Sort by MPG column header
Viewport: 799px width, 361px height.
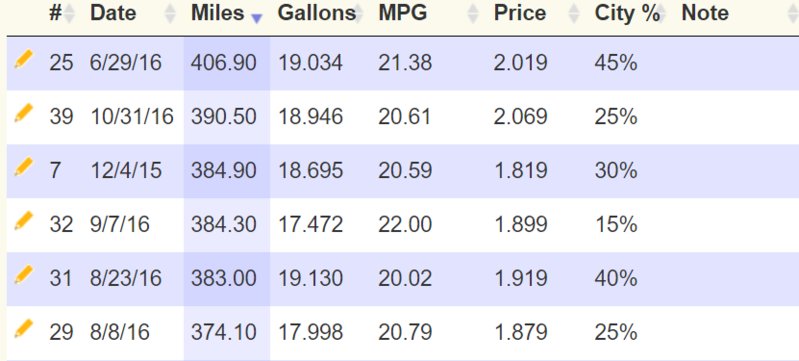coord(403,13)
